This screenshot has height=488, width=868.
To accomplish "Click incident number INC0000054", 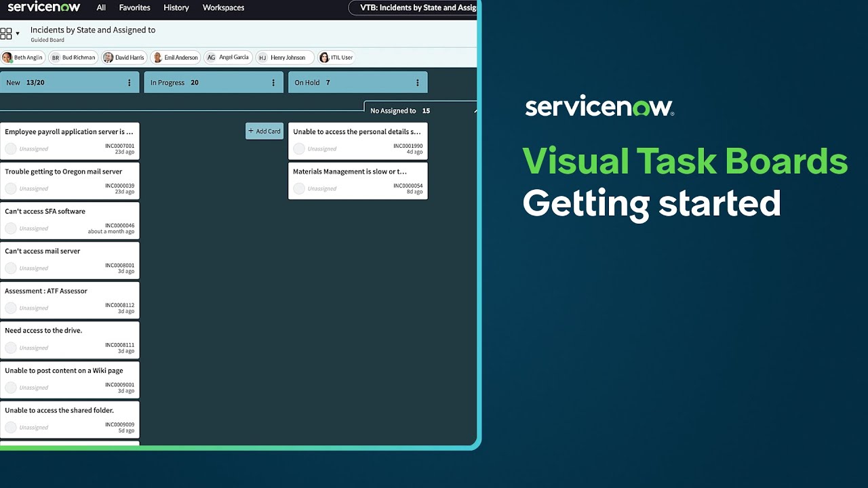I will click(408, 186).
